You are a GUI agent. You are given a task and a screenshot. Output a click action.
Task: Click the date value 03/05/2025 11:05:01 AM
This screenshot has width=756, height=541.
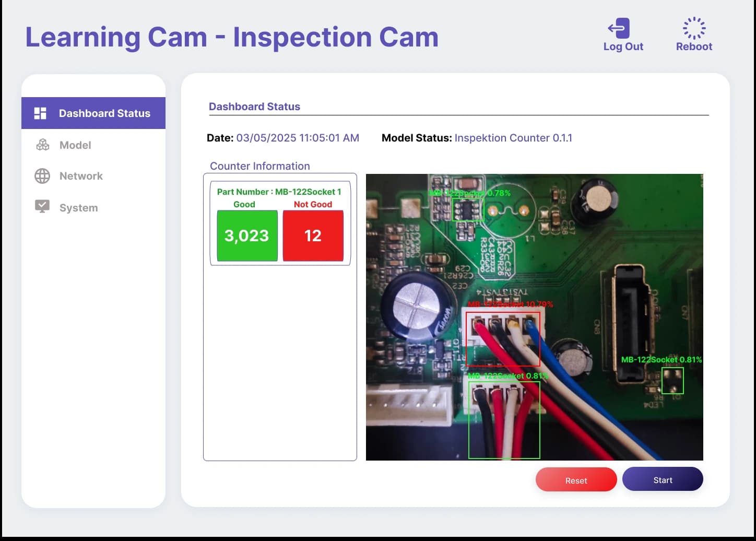point(298,138)
